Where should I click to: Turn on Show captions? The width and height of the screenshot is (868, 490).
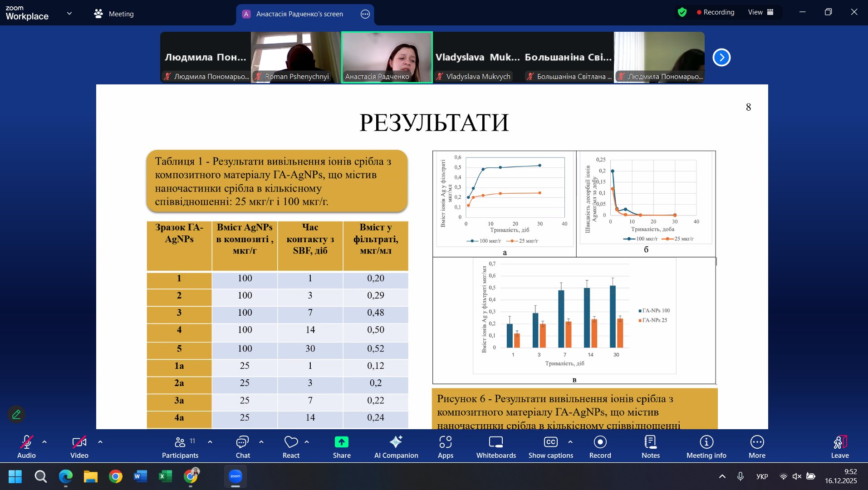point(550,447)
